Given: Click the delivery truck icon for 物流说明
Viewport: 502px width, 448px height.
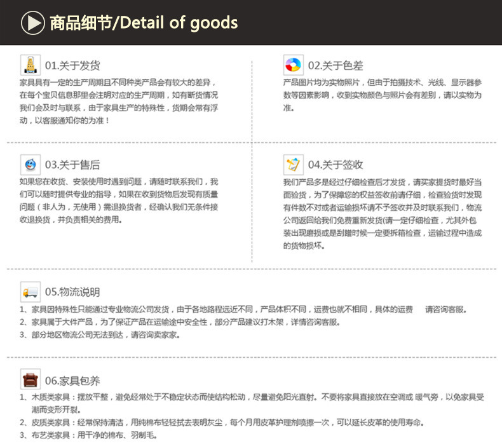Looking at the screenshot, I should (31, 292).
